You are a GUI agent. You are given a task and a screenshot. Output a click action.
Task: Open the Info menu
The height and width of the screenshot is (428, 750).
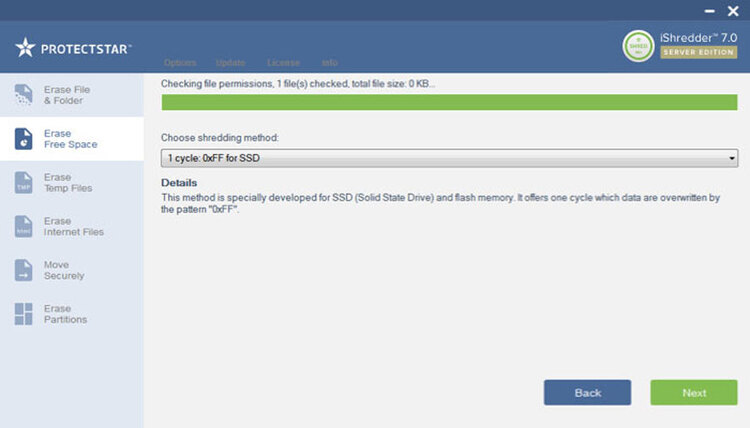329,63
